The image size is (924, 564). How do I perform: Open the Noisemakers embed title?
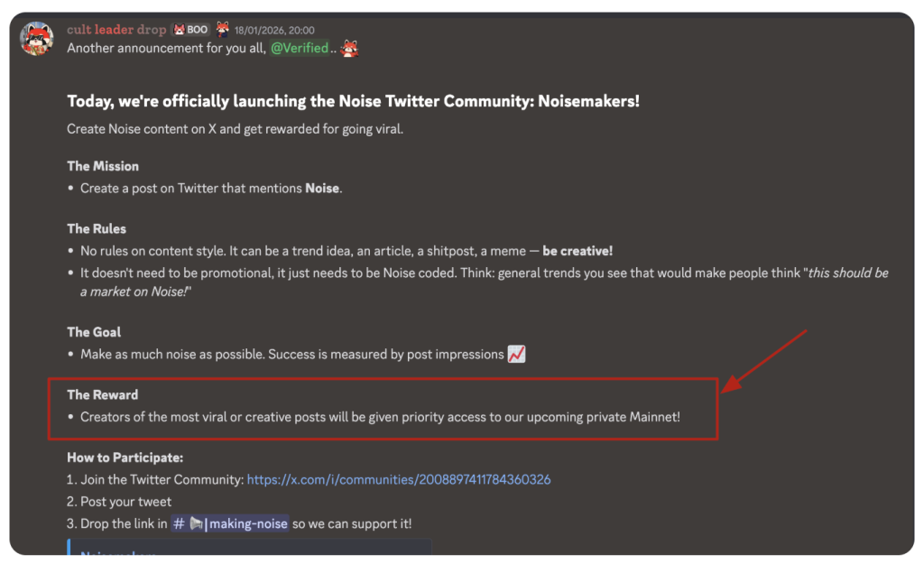(x=117, y=555)
